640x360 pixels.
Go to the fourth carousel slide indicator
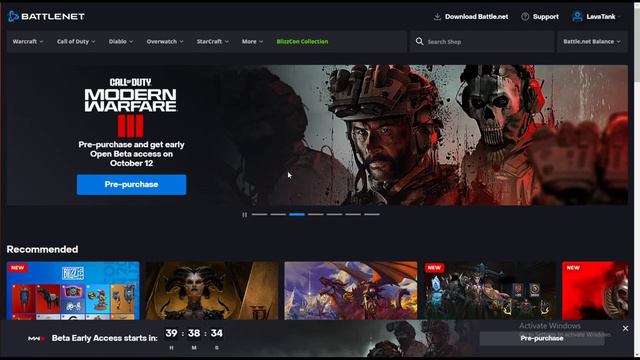(x=316, y=214)
